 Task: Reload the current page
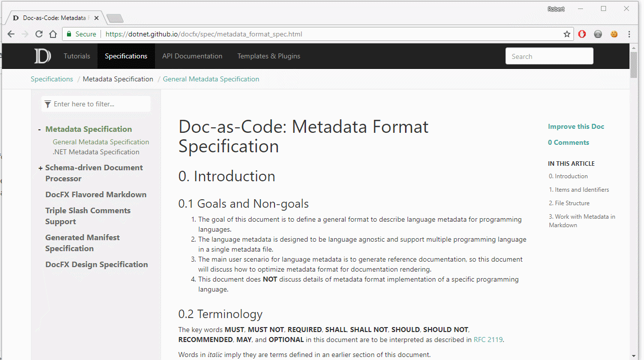(x=38, y=34)
